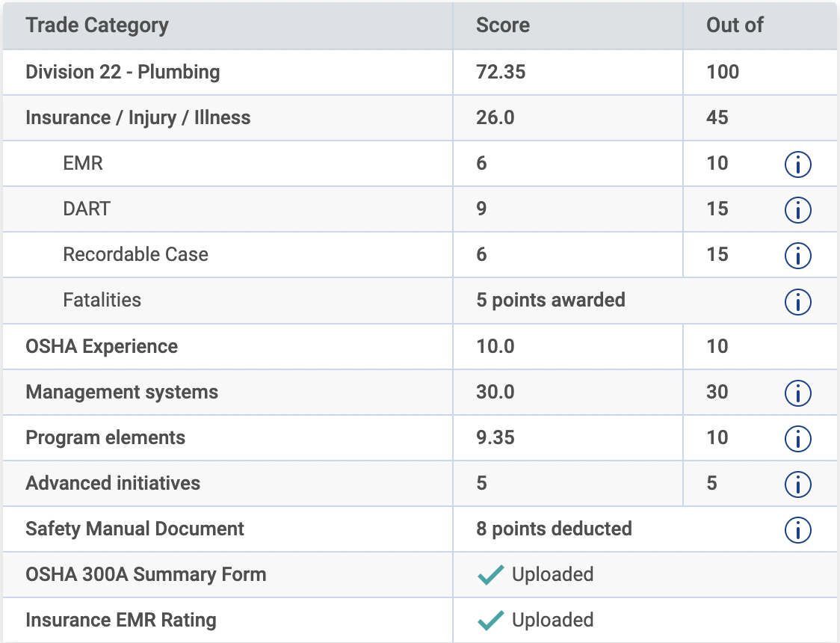Click the Score column header
The height and width of the screenshot is (643, 840).
click(502, 25)
